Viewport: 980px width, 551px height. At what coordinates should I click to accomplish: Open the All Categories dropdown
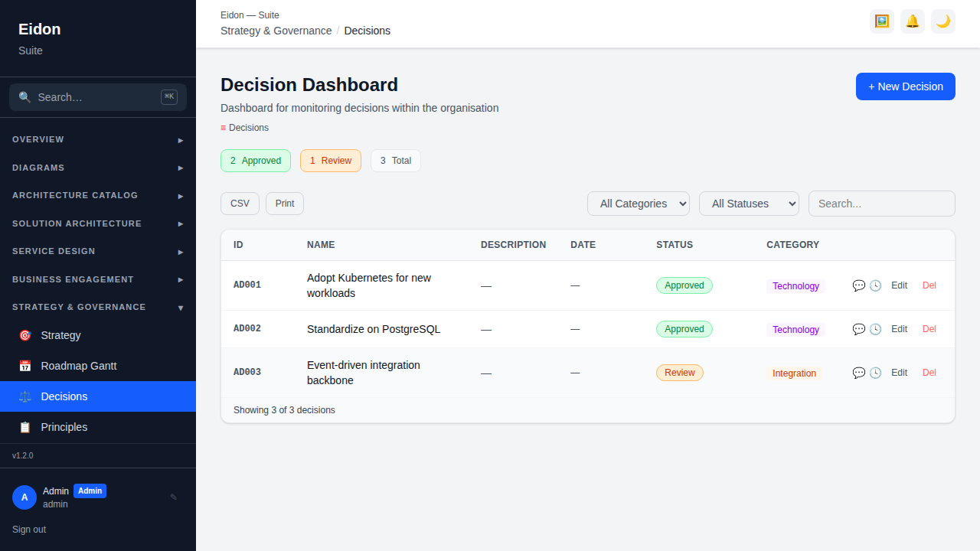click(639, 204)
